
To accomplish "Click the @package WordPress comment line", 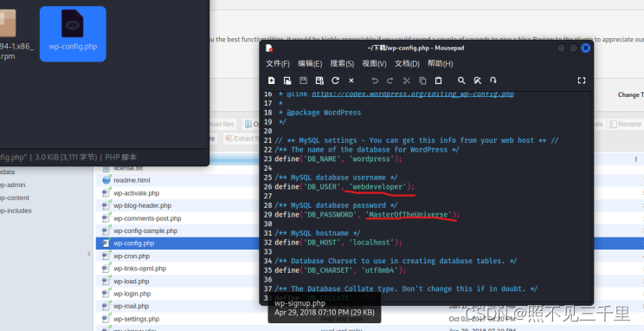I will point(319,113).
